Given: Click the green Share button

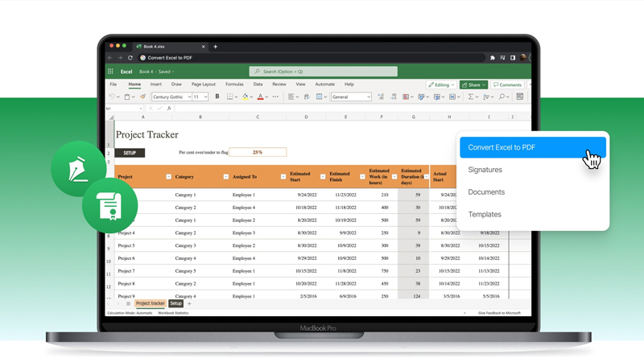Looking at the screenshot, I should (x=473, y=84).
